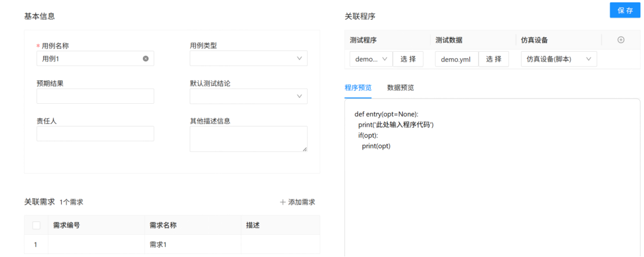Clear the 用例名称 field with the X icon

pyautogui.click(x=145, y=59)
